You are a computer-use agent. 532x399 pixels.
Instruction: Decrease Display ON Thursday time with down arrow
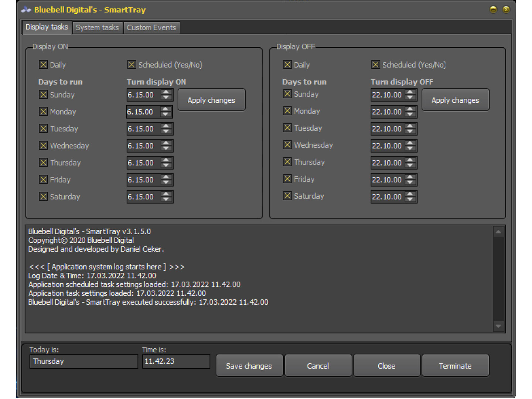click(x=166, y=166)
